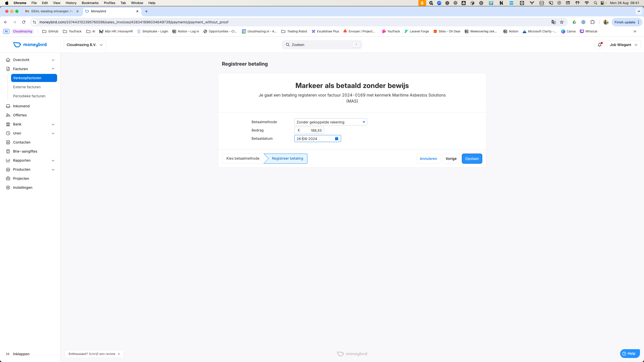644x362 pixels.
Task: Click the Finish update button
Action: click(x=626, y=22)
